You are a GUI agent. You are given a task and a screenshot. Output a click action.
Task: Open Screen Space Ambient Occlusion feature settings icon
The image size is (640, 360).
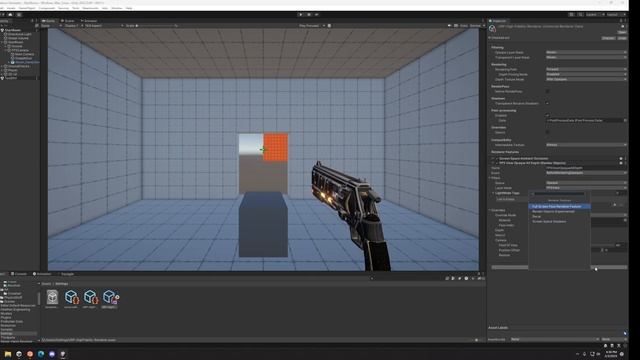(x=621, y=158)
